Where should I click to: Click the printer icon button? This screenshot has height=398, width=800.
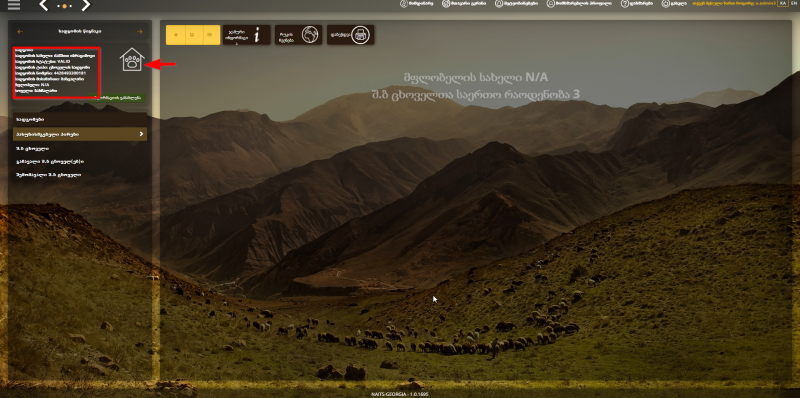[351, 35]
